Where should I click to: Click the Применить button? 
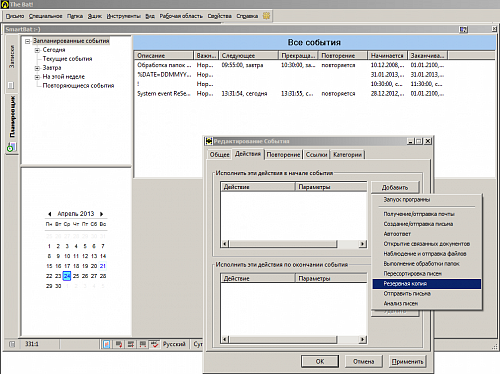point(407,361)
